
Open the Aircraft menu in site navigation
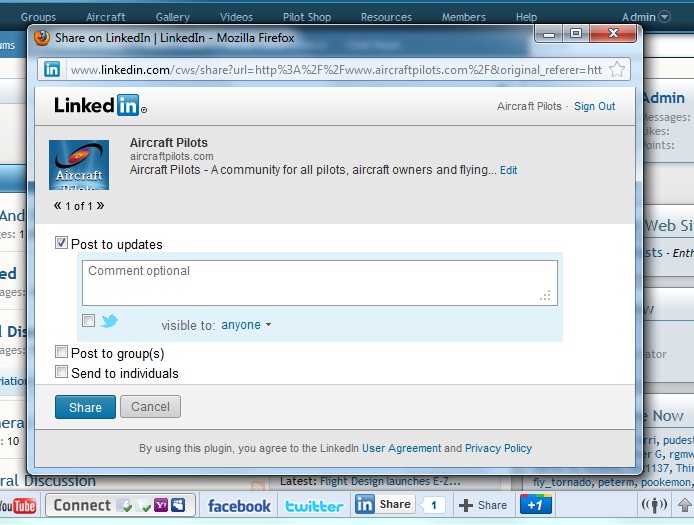coord(105,17)
